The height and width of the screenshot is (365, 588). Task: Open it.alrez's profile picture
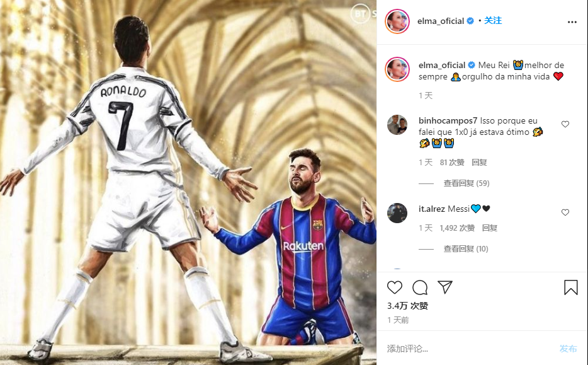[x=397, y=213]
